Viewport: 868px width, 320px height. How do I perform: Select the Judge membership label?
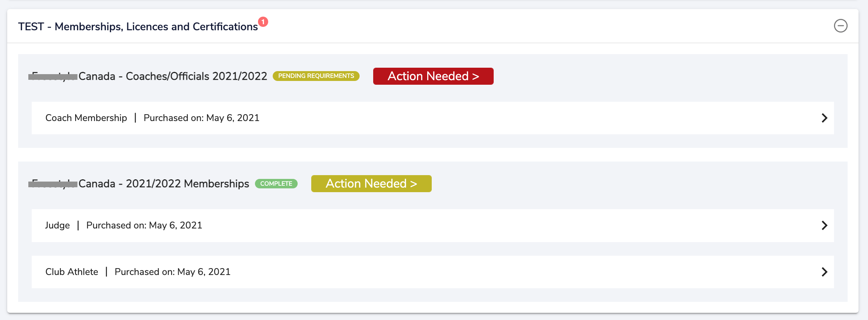[57, 225]
